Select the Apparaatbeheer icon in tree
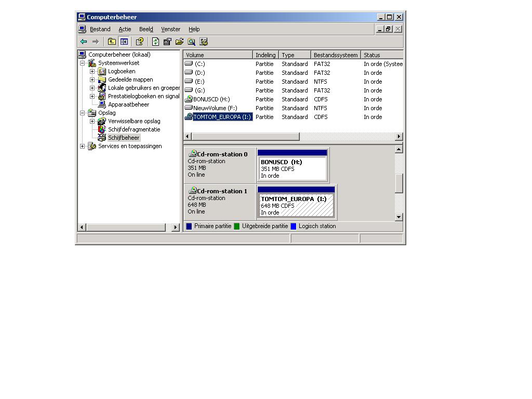This screenshot has width=532, height=399. 102,104
